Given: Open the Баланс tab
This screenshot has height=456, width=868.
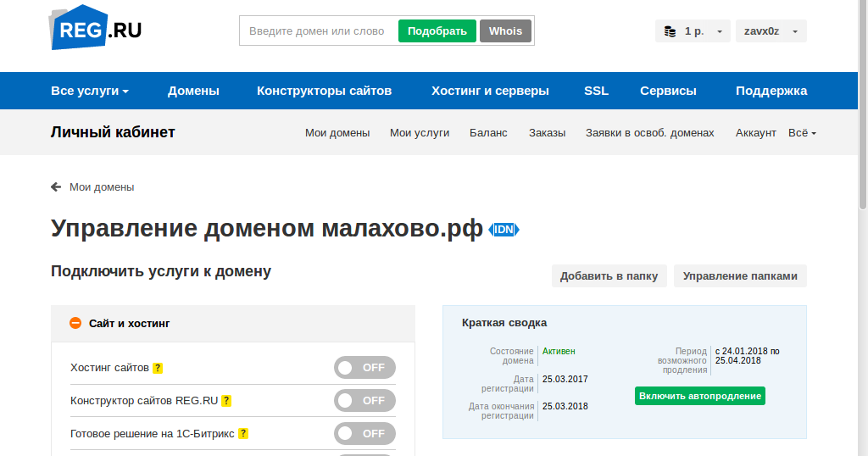Looking at the screenshot, I should pos(488,133).
